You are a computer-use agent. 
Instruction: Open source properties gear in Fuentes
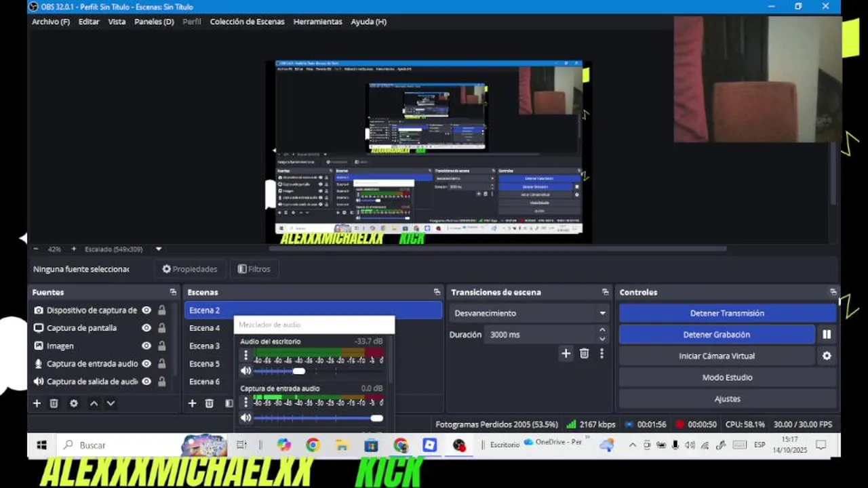pyautogui.click(x=74, y=403)
